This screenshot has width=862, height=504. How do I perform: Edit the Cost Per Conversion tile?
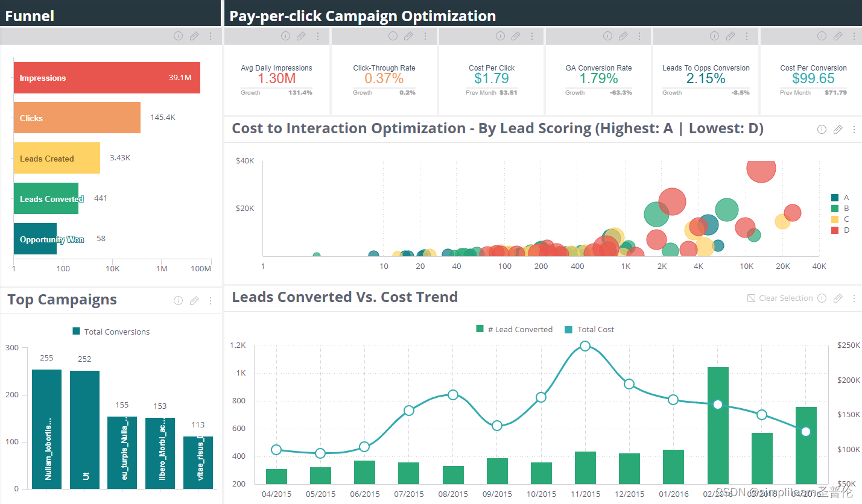(838, 36)
